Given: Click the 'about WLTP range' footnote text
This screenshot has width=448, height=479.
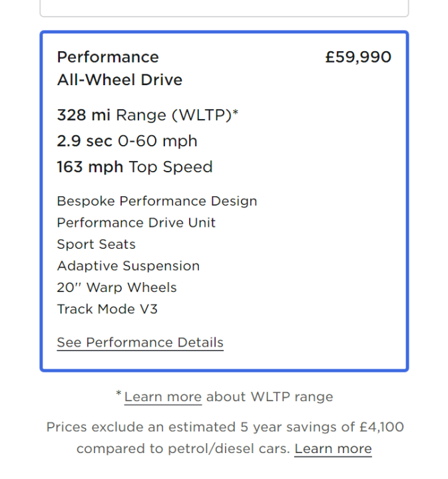Looking at the screenshot, I should point(270,397).
